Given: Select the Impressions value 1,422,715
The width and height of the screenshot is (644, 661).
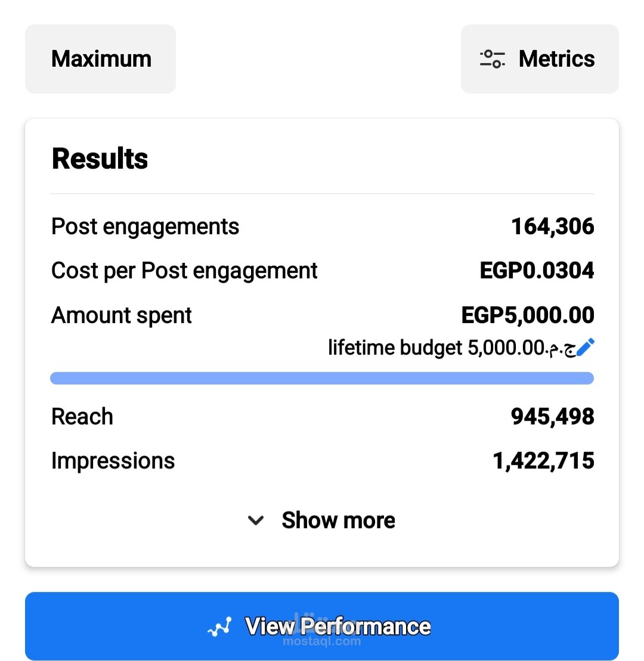Looking at the screenshot, I should [x=544, y=460].
